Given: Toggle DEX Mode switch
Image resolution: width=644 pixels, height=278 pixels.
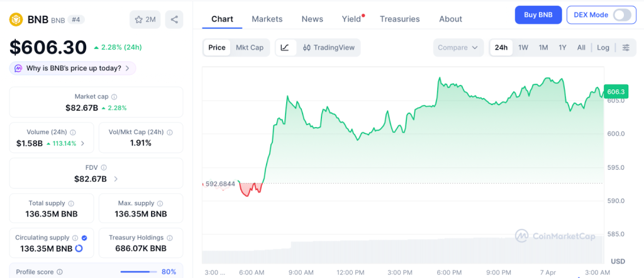Looking at the screenshot, I should [x=621, y=15].
